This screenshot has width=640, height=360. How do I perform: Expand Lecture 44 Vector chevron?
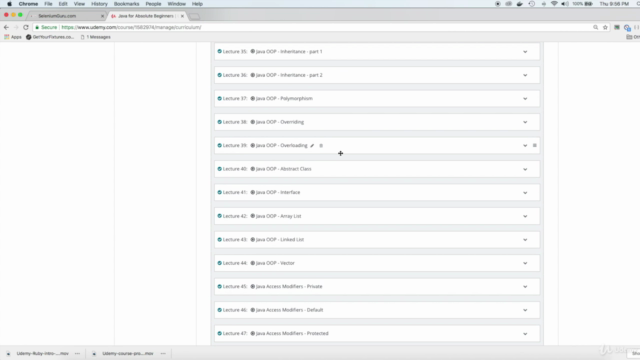(x=525, y=263)
